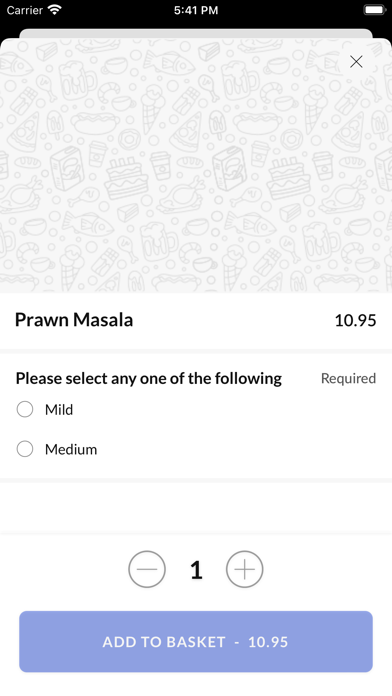The width and height of the screenshot is (392, 696).
Task: Tap the quantity number 1
Action: (196, 570)
